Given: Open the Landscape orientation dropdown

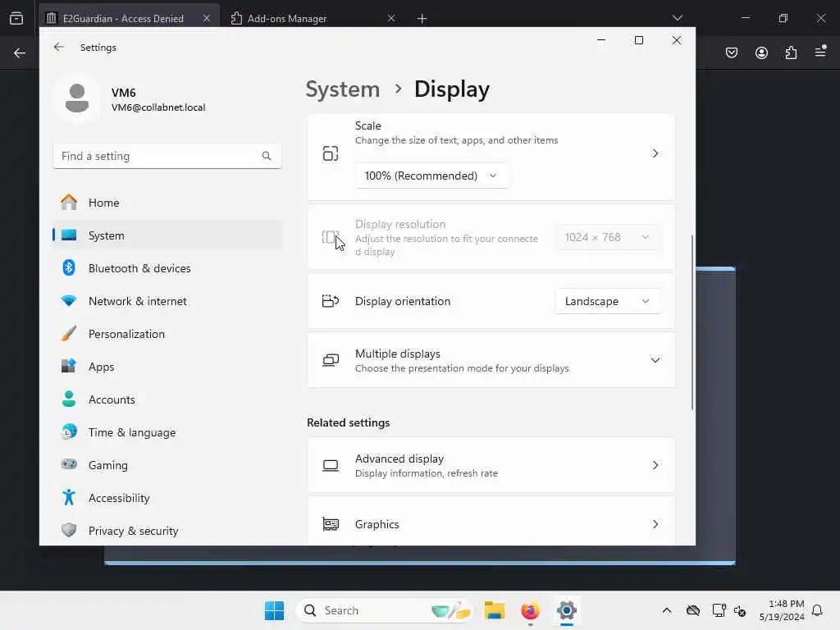Looking at the screenshot, I should (608, 301).
